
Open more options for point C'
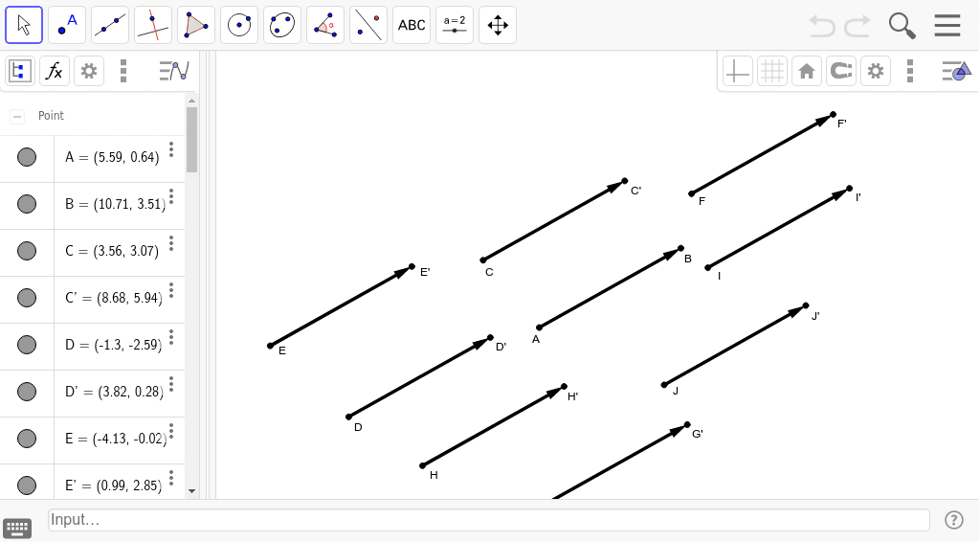(171, 290)
